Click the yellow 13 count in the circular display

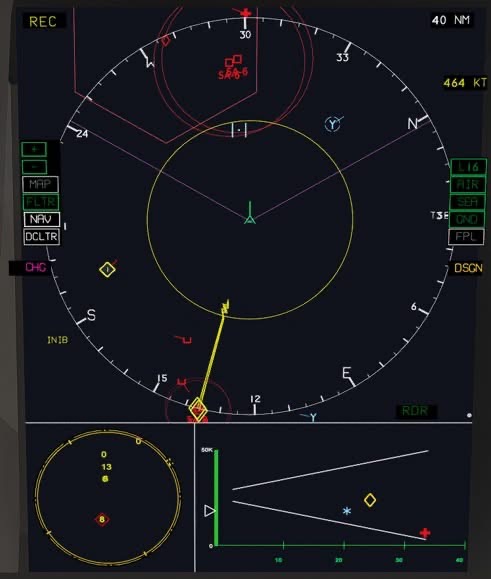(106, 467)
